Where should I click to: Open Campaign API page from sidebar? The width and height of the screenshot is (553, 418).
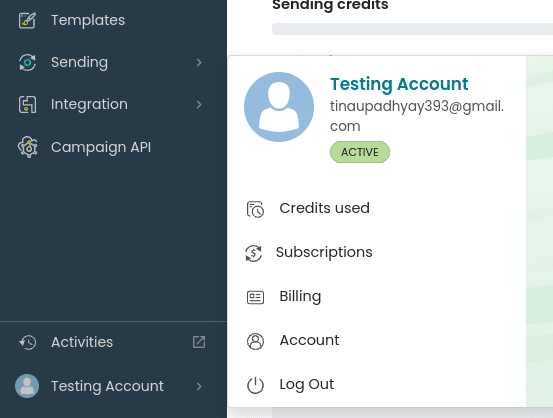click(101, 147)
